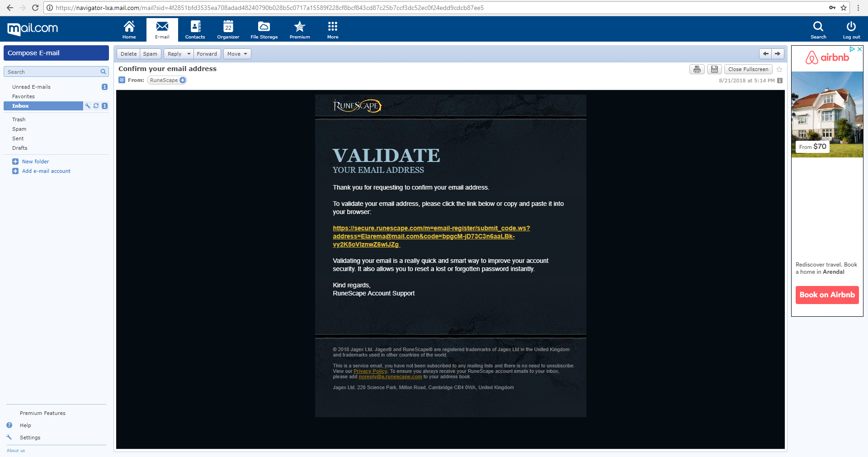The image size is (868, 457).
Task: Expand email header details toggle
Action: pos(122,80)
